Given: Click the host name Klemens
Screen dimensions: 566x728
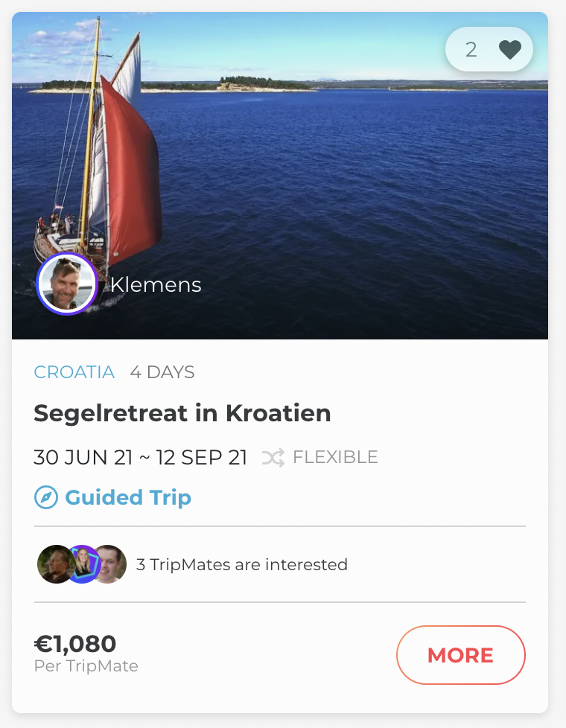Looking at the screenshot, I should coord(156,284).
